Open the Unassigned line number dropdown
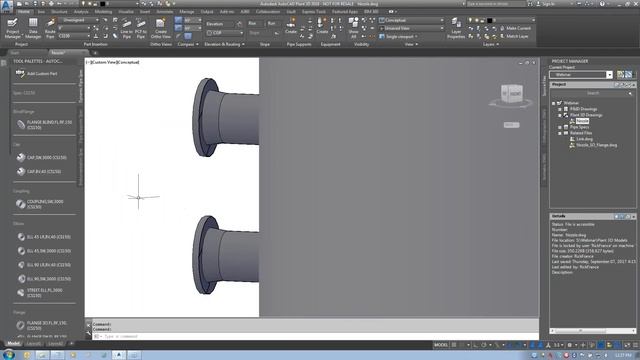This screenshot has height=360, width=640. (79, 20)
